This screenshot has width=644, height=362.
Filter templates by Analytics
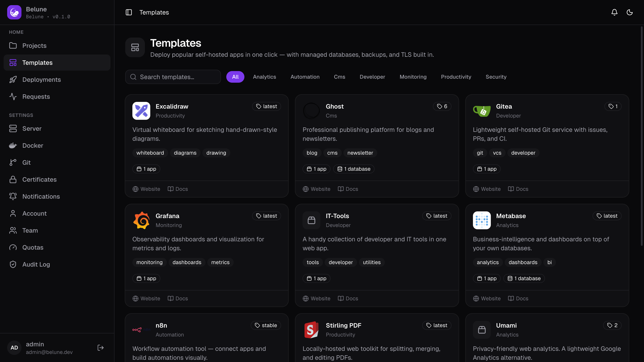pyautogui.click(x=265, y=77)
